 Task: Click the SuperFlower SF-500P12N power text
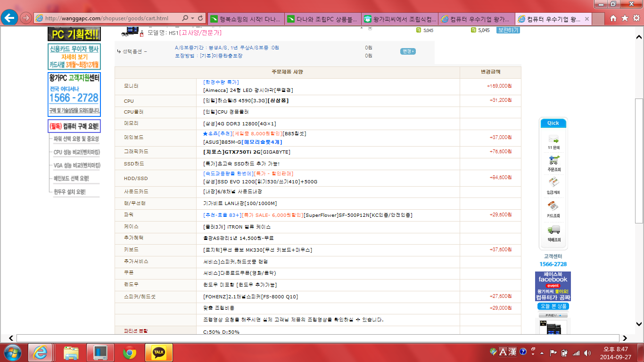point(358,215)
